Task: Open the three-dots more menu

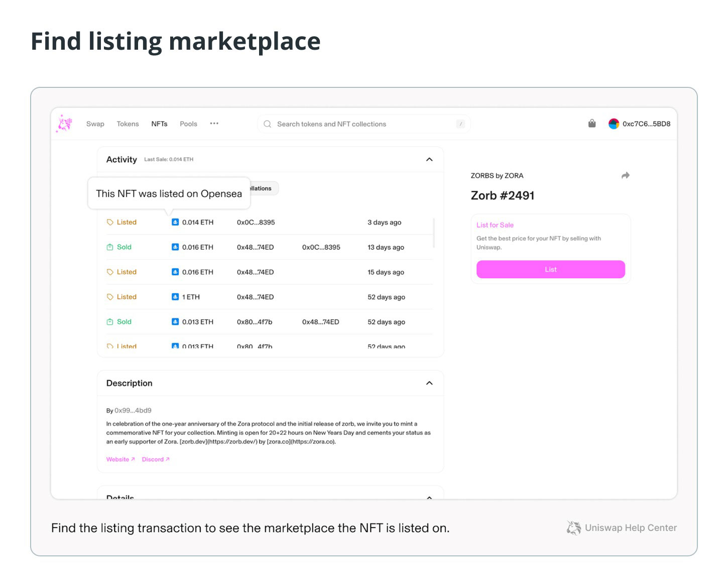Action: [214, 124]
